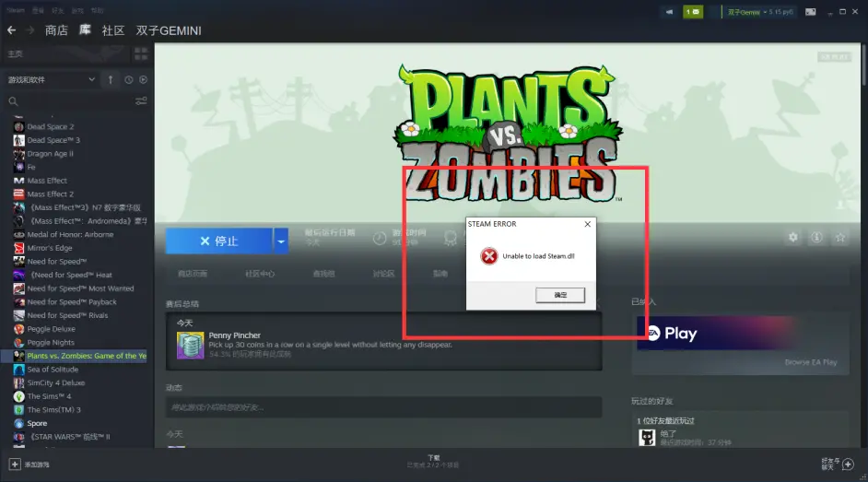The height and width of the screenshot is (482, 868).
Task: Click the Mirror's Edge game icon
Action: (x=18, y=248)
